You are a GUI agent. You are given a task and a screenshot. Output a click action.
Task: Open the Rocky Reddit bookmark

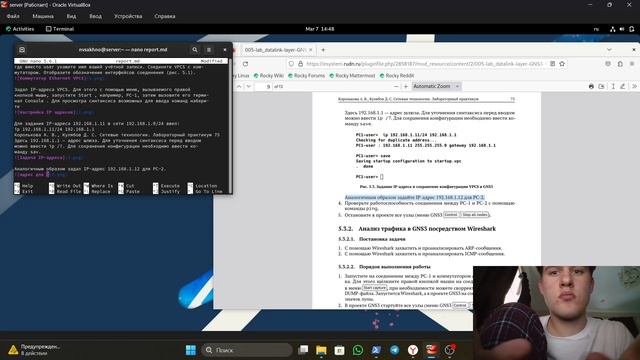[x=397, y=76]
